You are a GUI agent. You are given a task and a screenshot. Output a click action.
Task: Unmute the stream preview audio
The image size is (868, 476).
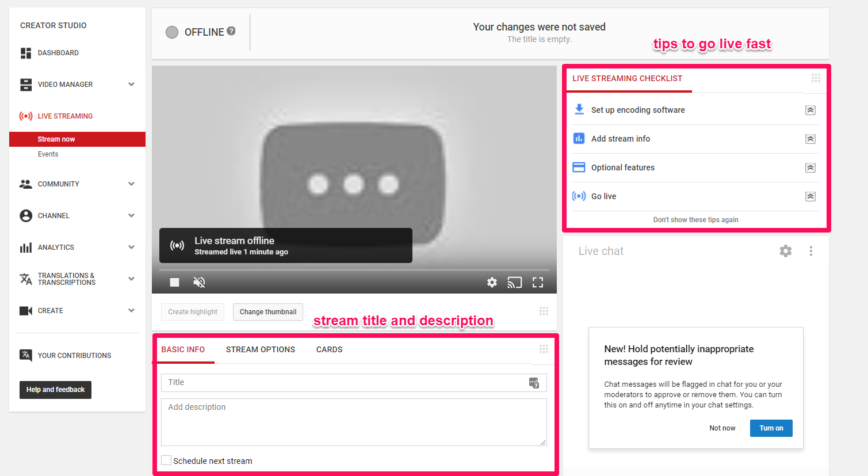click(x=199, y=282)
